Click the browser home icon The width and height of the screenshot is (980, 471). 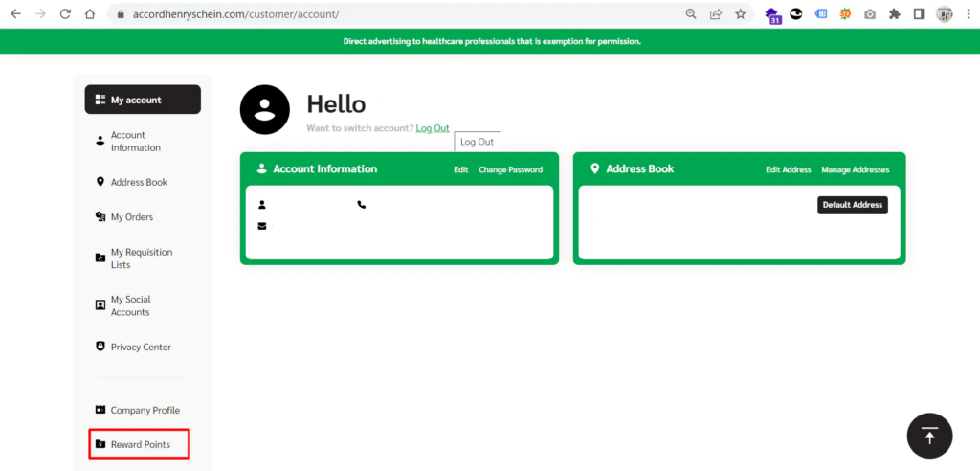[90, 14]
